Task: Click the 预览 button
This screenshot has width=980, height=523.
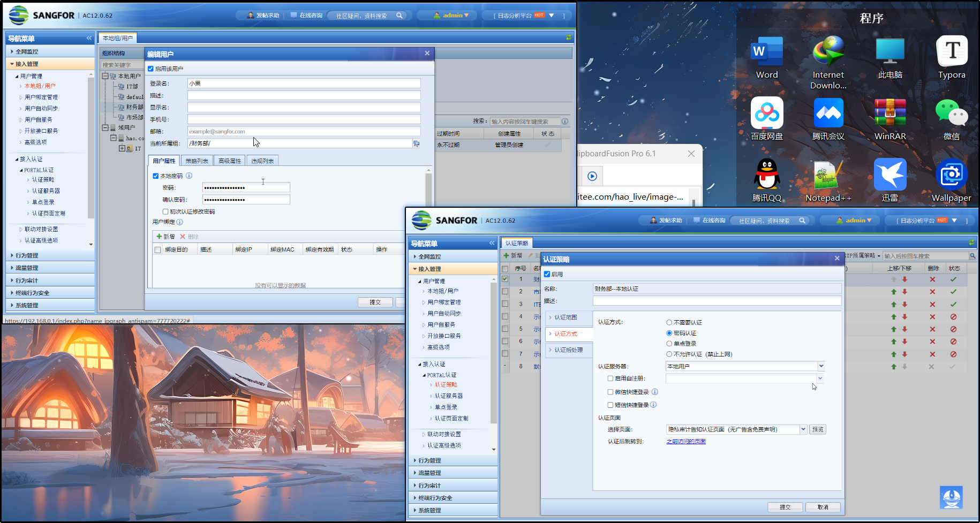Action: [x=818, y=429]
